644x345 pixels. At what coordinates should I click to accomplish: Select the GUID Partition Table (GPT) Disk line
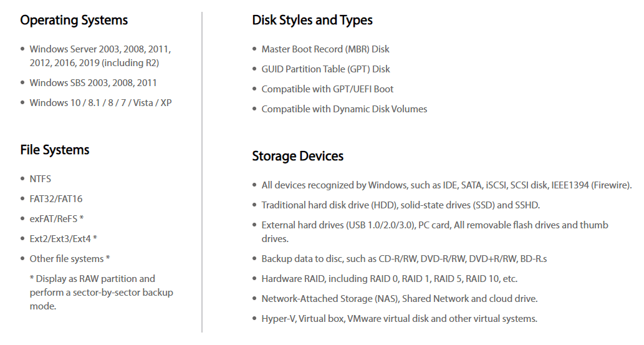(325, 69)
